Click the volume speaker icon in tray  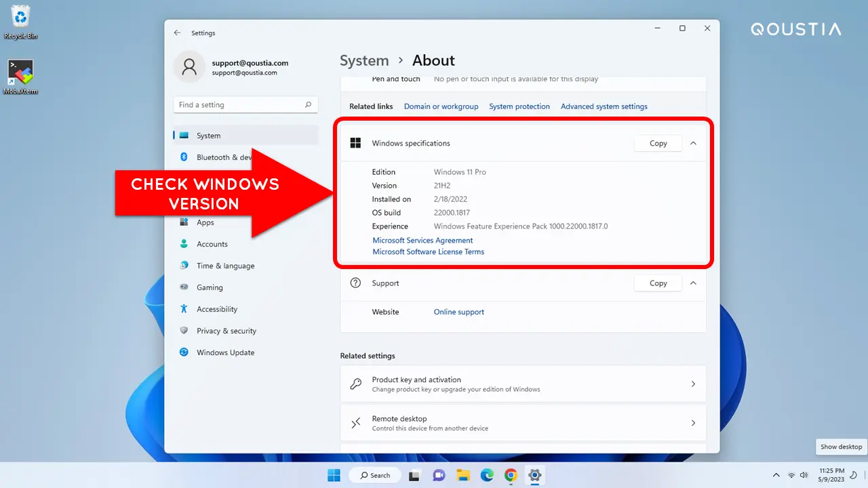point(804,475)
